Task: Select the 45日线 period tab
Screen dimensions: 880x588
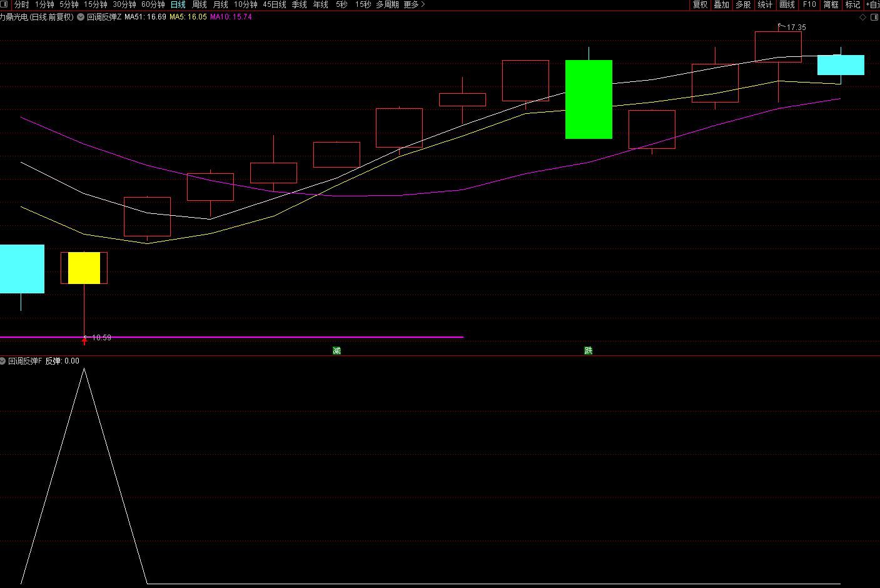Action: point(275,4)
